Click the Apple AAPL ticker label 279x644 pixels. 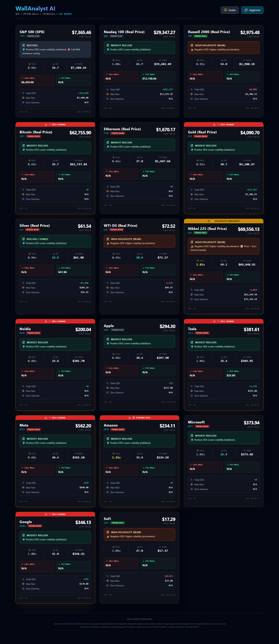(x=106, y=330)
